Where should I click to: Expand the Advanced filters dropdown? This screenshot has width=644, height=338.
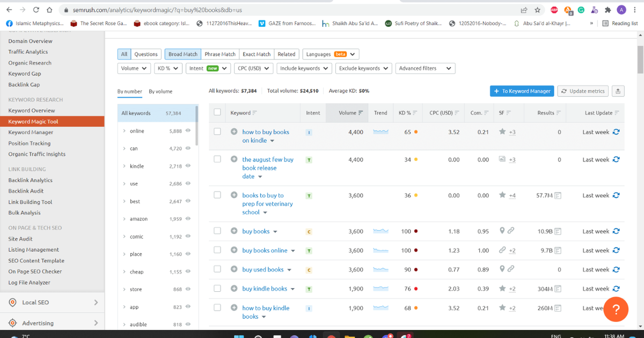425,69
